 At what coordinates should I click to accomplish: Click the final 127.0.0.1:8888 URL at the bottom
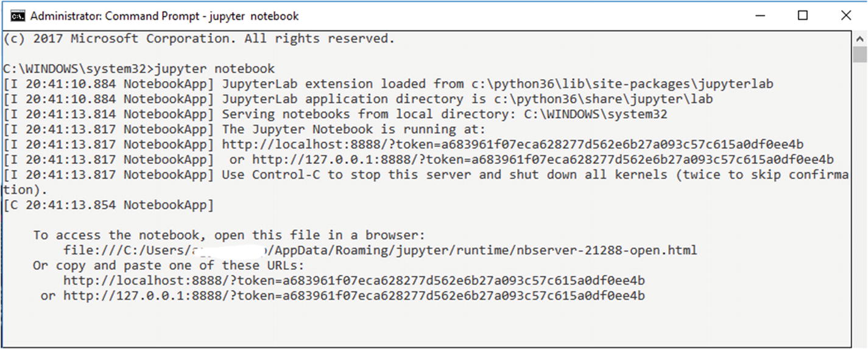354,296
